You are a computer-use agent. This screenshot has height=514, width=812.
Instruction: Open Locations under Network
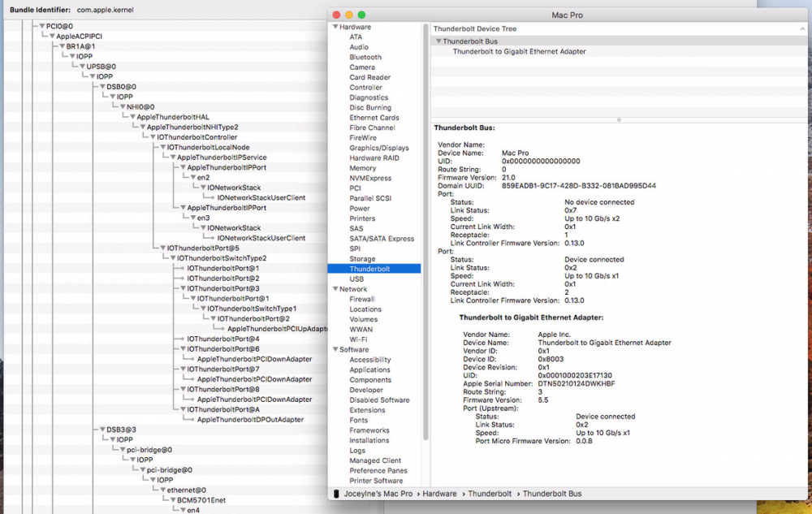point(365,309)
